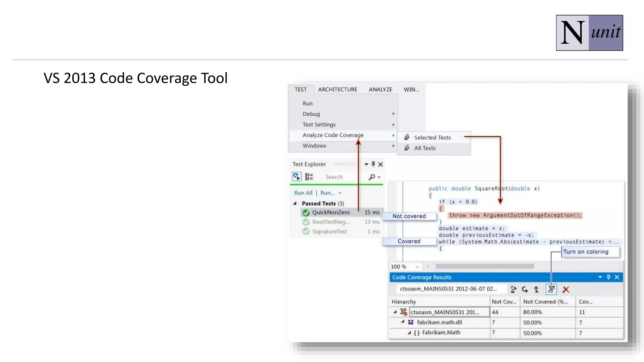
Task: Click the group-by icon in Test Explorer
Action: 309,177
